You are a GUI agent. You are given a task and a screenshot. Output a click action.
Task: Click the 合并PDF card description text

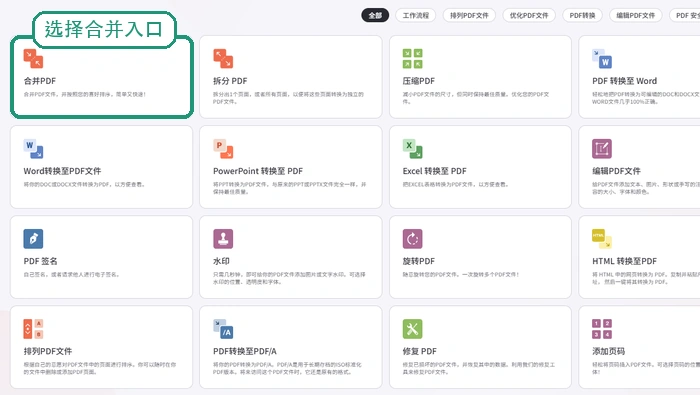[x=85, y=94]
